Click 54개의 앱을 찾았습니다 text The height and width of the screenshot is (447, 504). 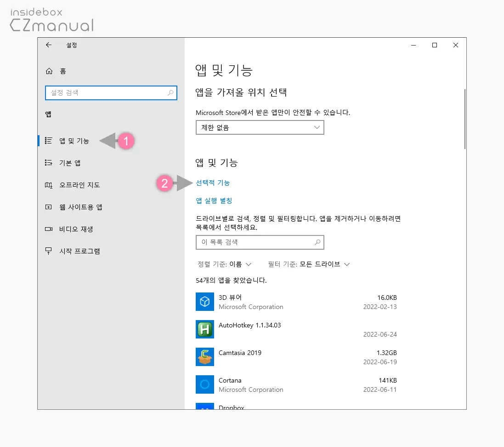[x=231, y=281]
